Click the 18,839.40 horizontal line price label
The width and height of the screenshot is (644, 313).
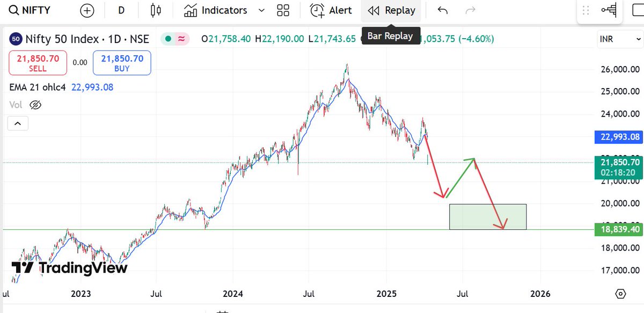tap(618, 230)
